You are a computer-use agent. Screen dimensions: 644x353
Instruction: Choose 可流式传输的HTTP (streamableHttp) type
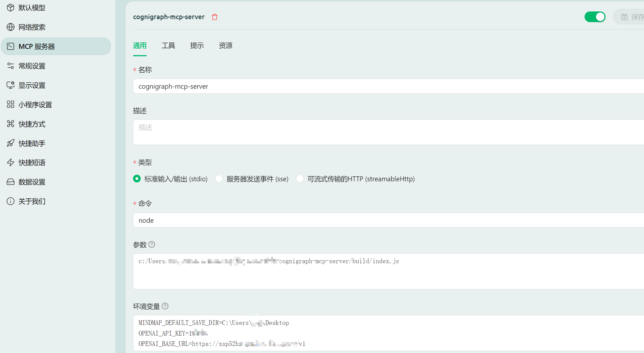tap(300, 179)
